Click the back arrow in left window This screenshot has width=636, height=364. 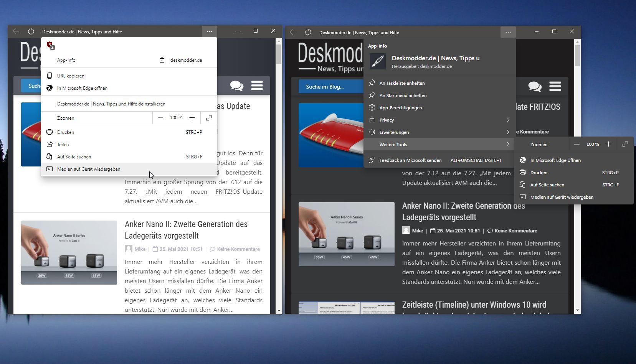pyautogui.click(x=16, y=31)
